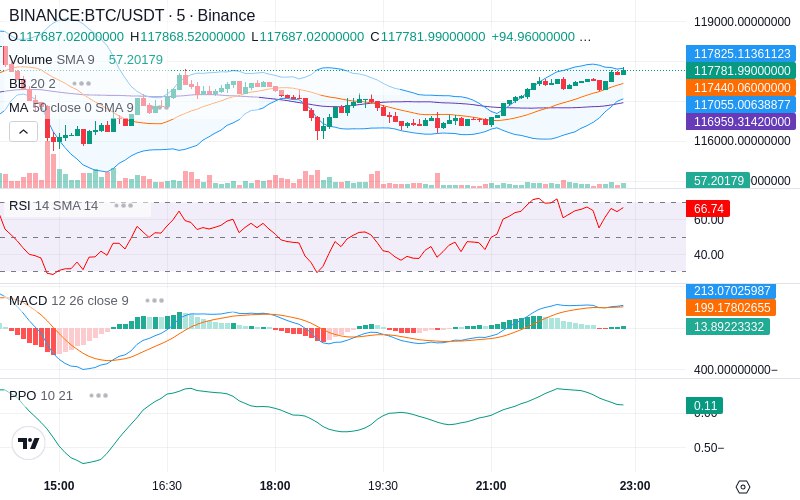Screen dimensions: 800x500
Task: Open chart settings hexagon gear icon
Action: pyautogui.click(x=743, y=487)
